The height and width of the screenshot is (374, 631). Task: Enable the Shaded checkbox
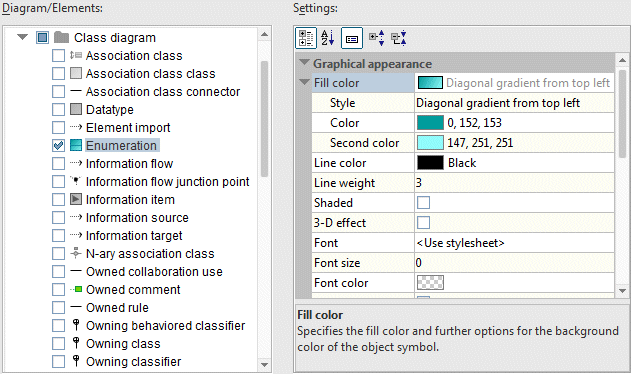[423, 202]
